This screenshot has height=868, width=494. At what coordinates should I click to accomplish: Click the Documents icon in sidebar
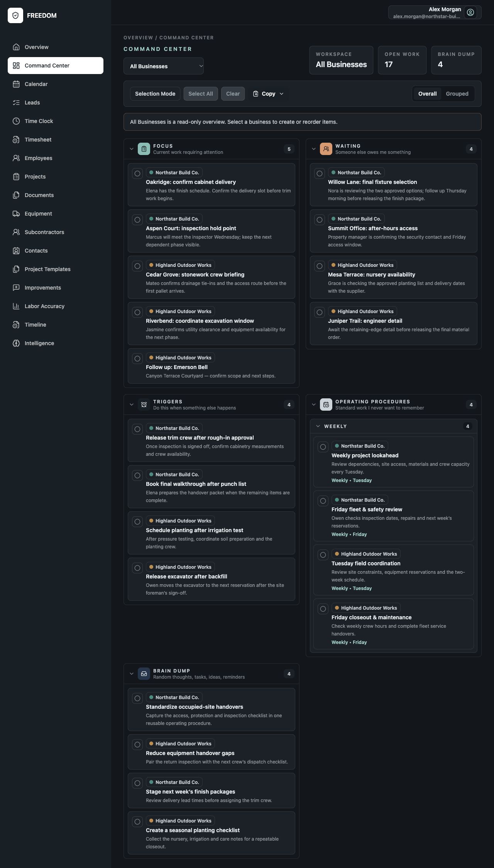coord(16,195)
